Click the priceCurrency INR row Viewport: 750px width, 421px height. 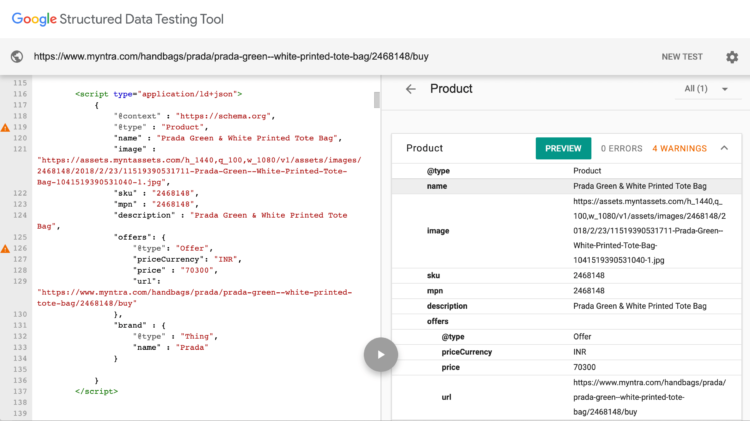tap(567, 352)
